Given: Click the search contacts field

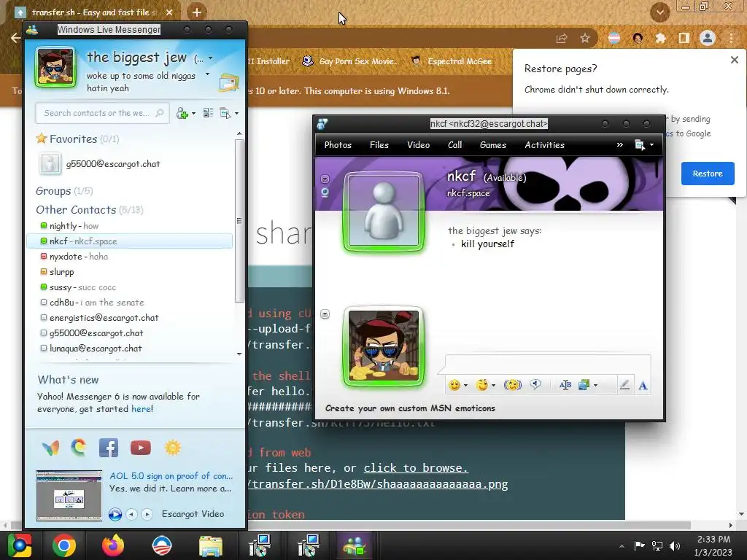Looking at the screenshot, I should pyautogui.click(x=102, y=113).
